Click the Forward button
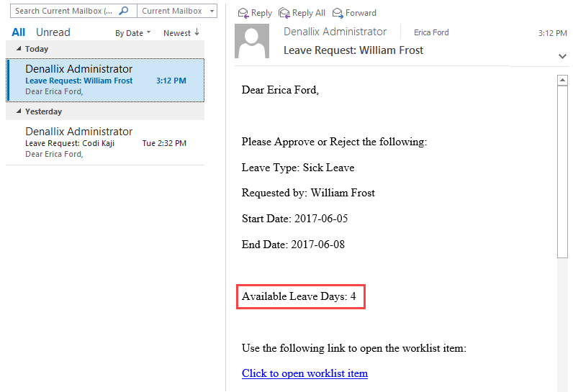The width and height of the screenshot is (573, 392). coord(354,13)
